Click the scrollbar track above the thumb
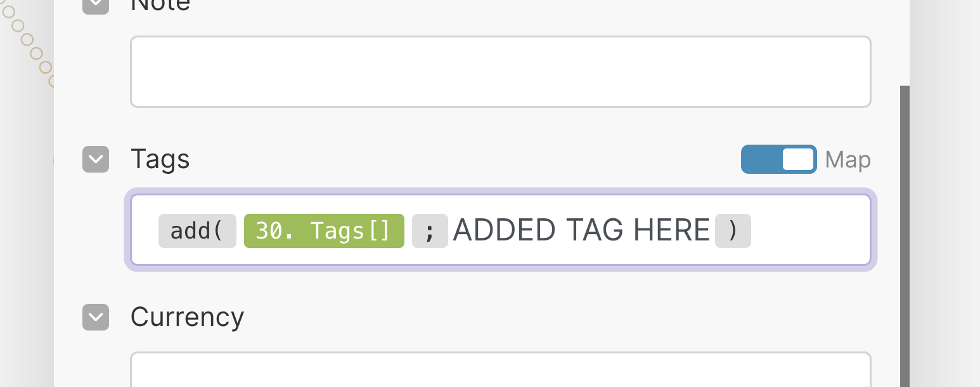The image size is (980, 387). point(905,38)
